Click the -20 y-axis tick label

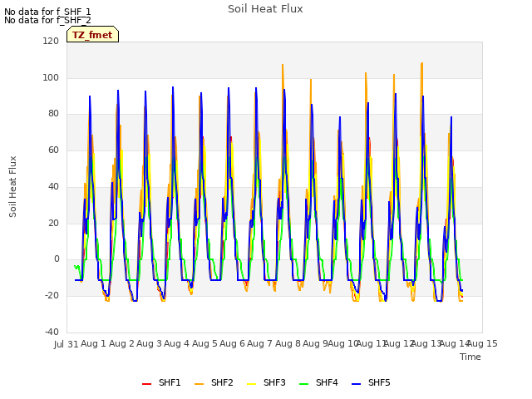(52, 295)
